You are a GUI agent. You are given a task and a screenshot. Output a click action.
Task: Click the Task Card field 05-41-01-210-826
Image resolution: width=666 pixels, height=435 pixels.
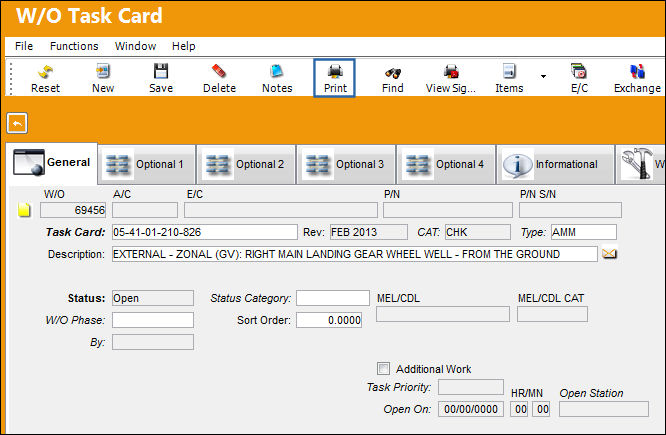(x=205, y=232)
